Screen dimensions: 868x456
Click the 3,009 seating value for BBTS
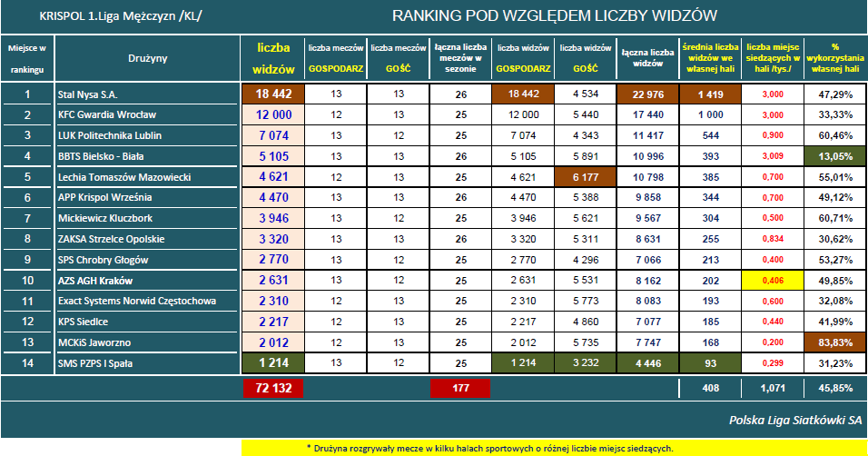tap(773, 156)
